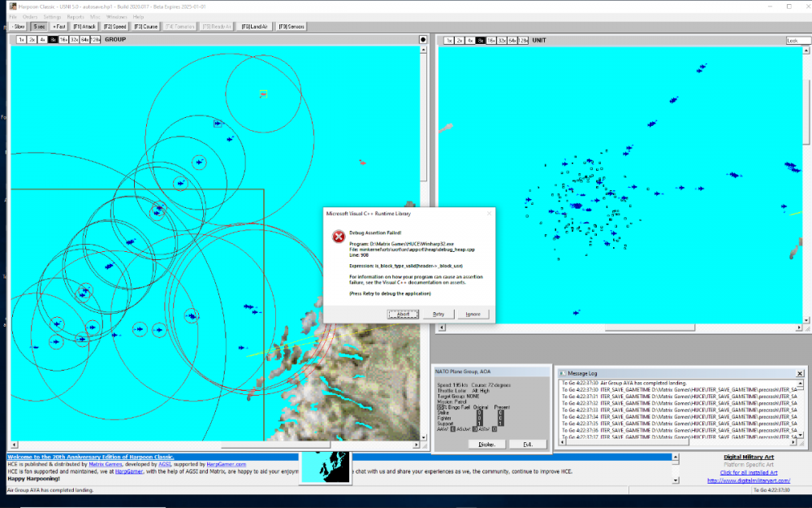Open Click for all installed Art link
812x508 pixels.
coord(749,473)
